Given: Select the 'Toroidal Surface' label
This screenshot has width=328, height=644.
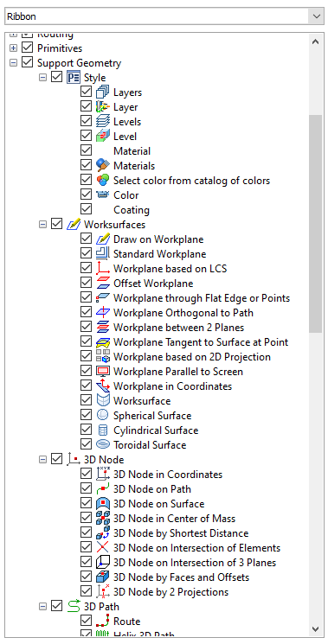Looking at the screenshot, I should tap(150, 445).
